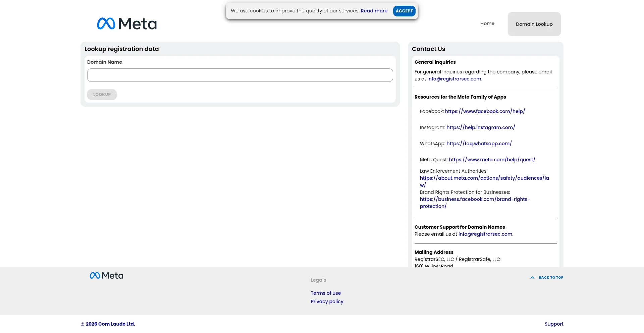Focus the Domain Name input field
Viewport: 644px width, 333px height.
240,75
